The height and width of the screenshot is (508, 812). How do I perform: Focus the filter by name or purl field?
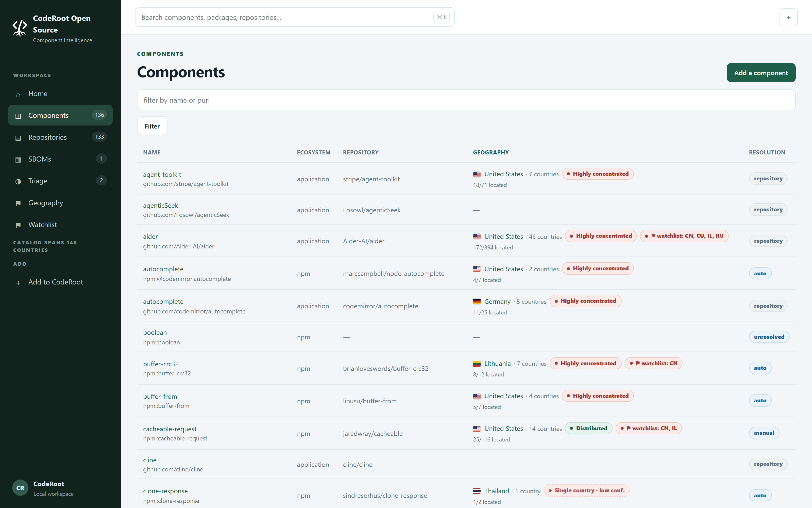[466, 100]
